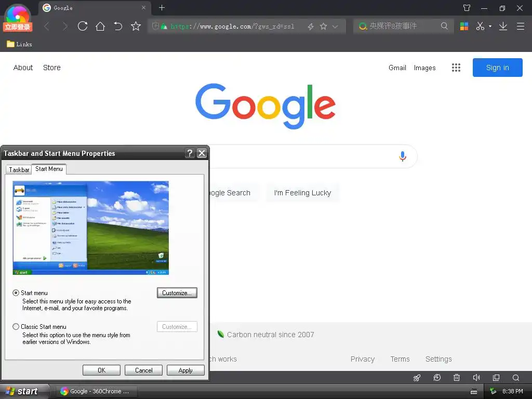Click the circular restore icon in status bar
Viewport: 532px width, 399px height.
pos(437,377)
